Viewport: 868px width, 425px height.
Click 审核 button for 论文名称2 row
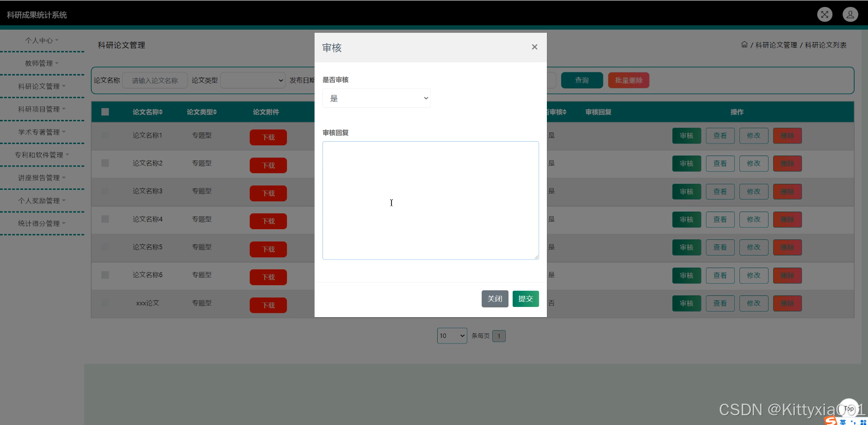(x=687, y=163)
